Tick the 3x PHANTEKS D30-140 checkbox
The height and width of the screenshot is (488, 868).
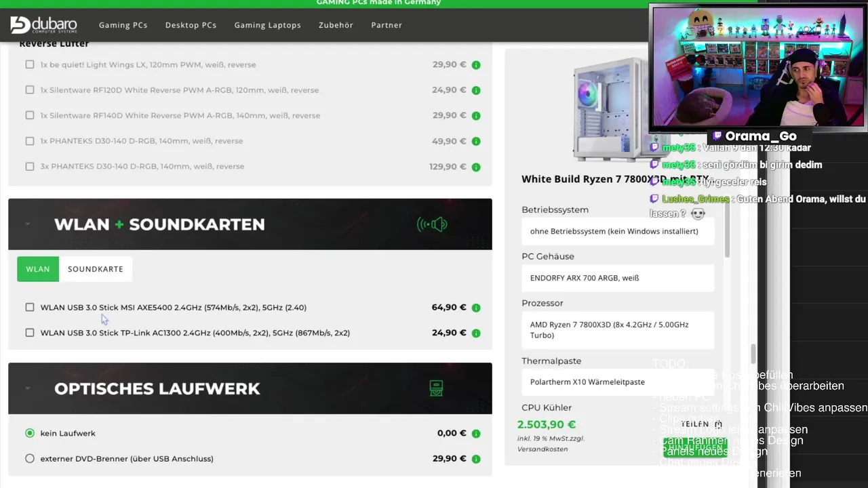[x=30, y=166]
